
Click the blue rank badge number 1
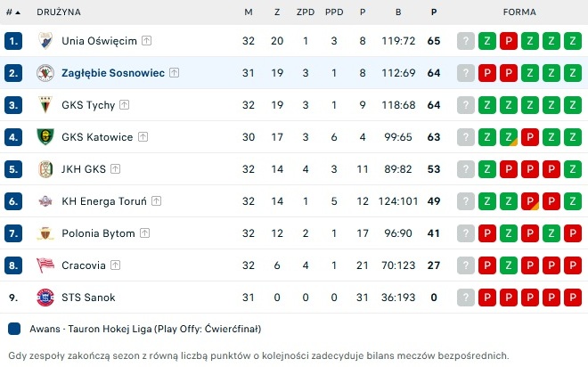point(12,41)
